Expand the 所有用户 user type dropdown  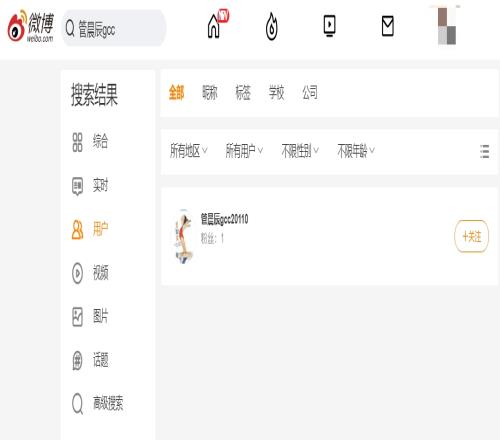(244, 151)
